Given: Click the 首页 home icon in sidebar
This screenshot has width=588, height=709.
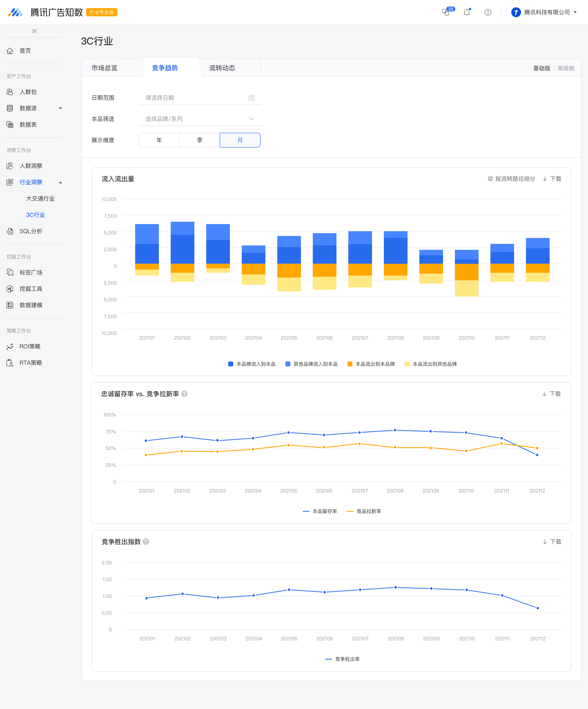Looking at the screenshot, I should [x=10, y=51].
